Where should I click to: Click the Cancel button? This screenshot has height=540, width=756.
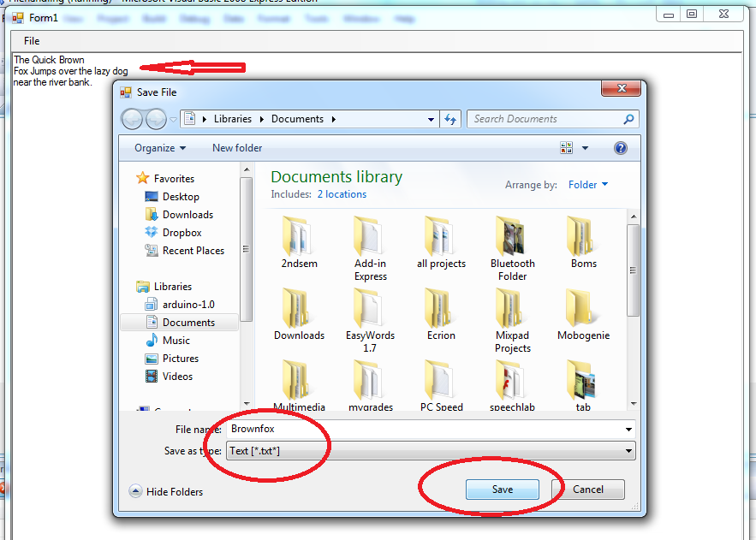point(588,490)
